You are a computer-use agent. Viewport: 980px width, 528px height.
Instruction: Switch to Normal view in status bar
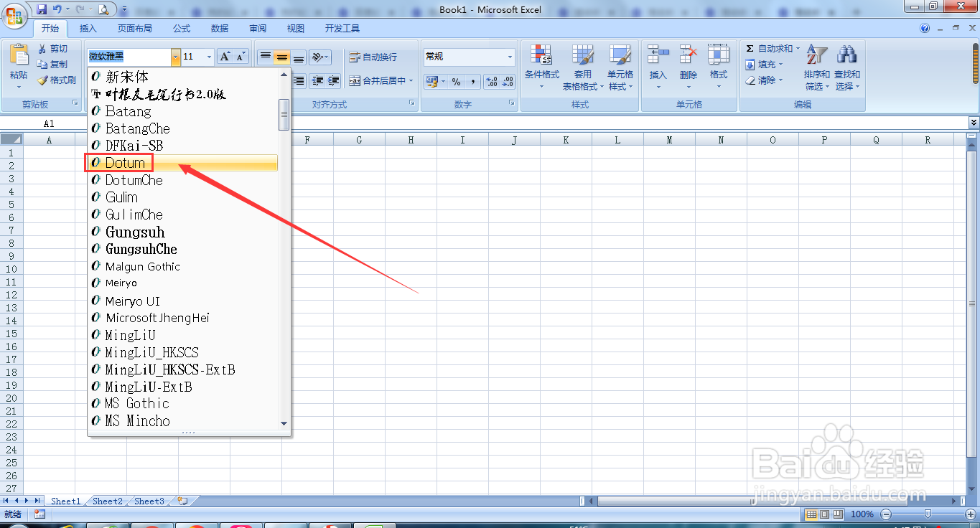812,514
